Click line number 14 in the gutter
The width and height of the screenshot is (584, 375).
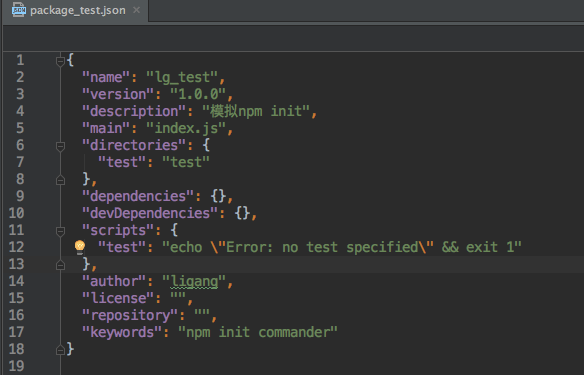[x=16, y=281]
